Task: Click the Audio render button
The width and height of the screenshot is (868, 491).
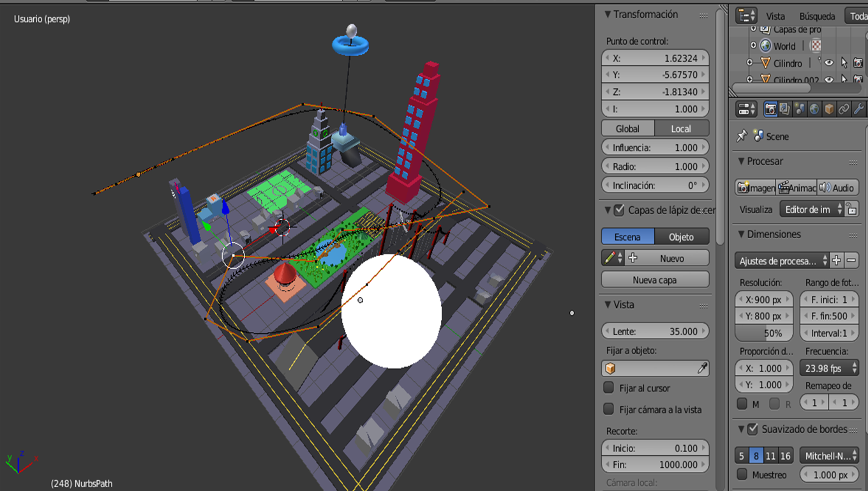Action: tap(837, 188)
